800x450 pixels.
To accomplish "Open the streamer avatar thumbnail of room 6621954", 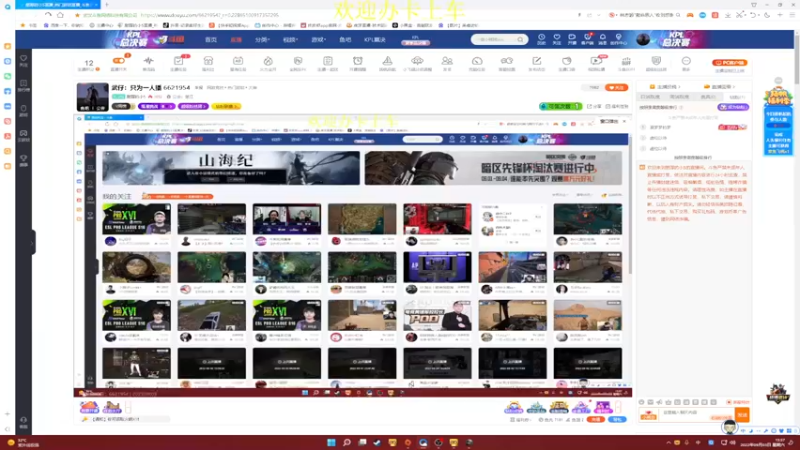I will pyautogui.click(x=92, y=97).
